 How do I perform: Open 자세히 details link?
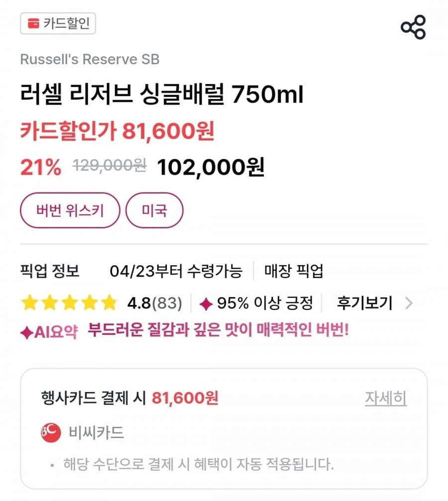(x=386, y=399)
